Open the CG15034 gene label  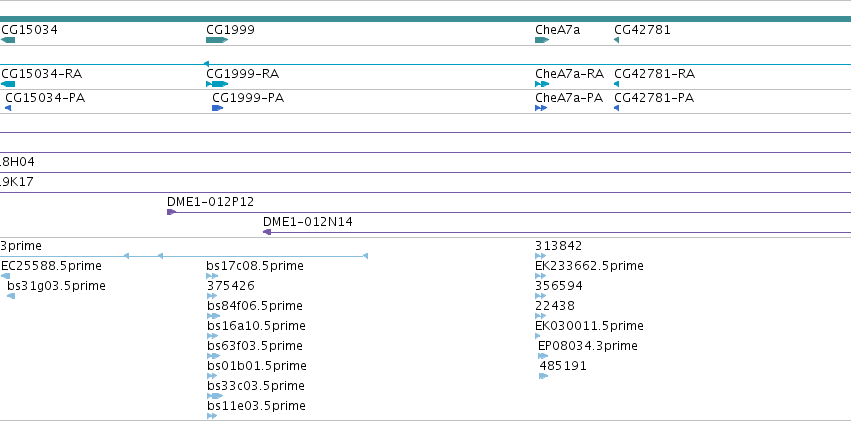[x=29, y=29]
